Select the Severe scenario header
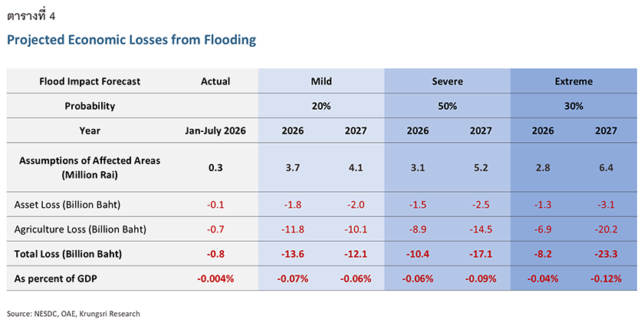Screen dimensions: 644x323 447,81
